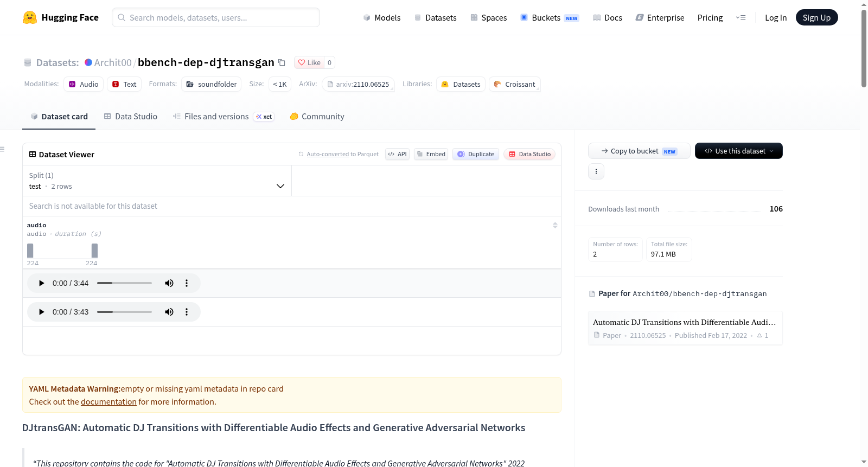868x467 pixels.
Task: Open Datasets in the top navigation
Action: pos(436,17)
